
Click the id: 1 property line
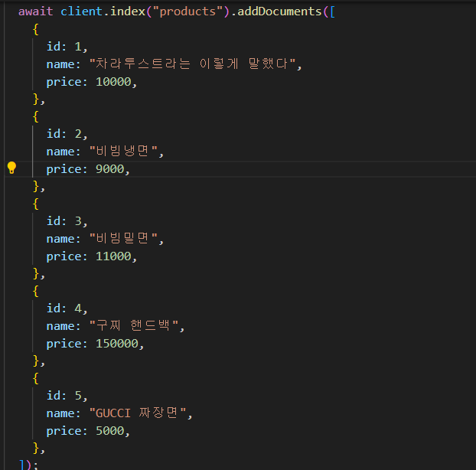pyautogui.click(x=67, y=47)
